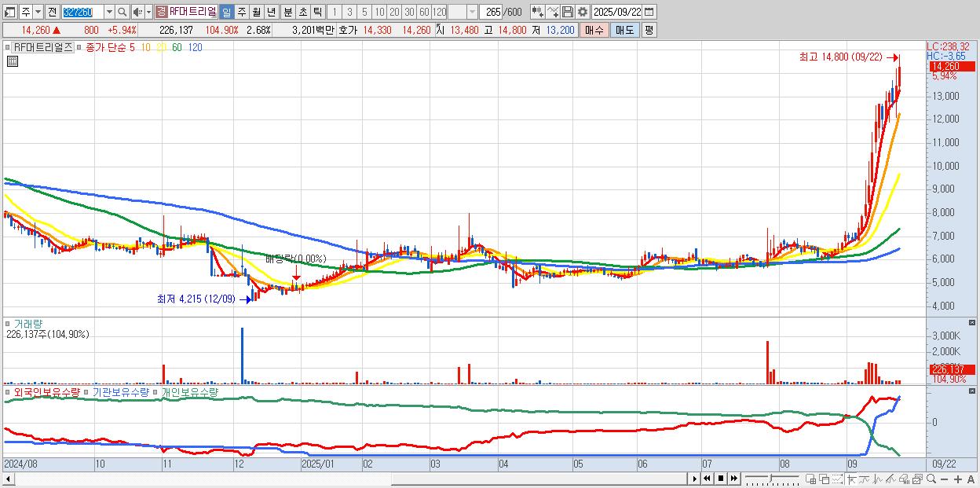This screenshot has width=980, height=488.
Task: Open the stock code search magnifier
Action: click(122, 12)
